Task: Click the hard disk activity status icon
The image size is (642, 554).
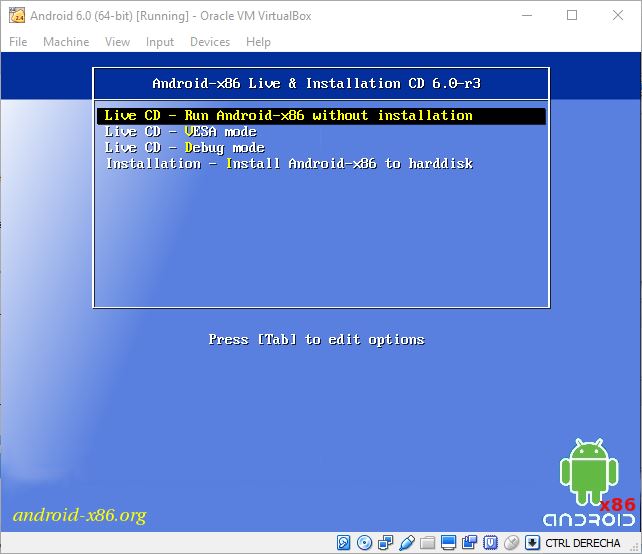Action: click(x=344, y=543)
